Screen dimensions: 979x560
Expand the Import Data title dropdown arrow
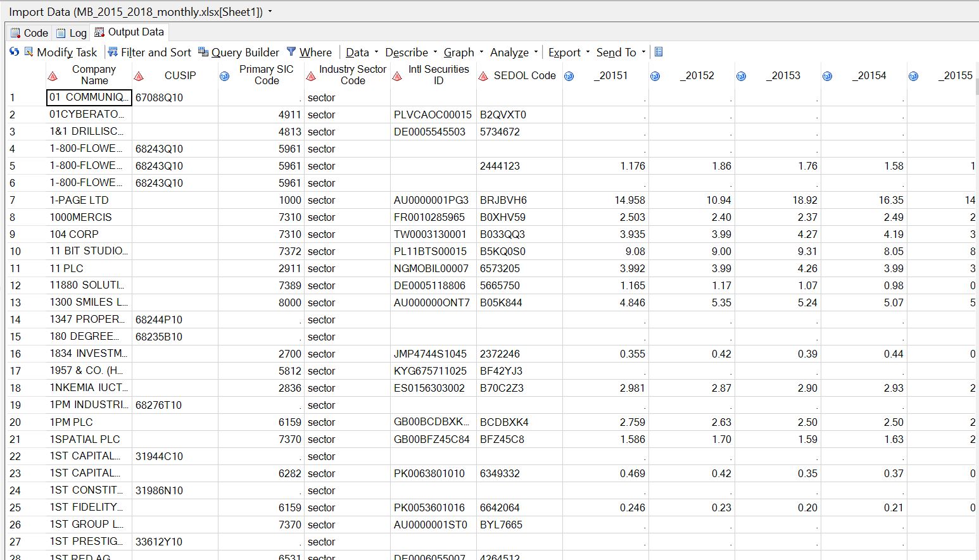(270, 11)
